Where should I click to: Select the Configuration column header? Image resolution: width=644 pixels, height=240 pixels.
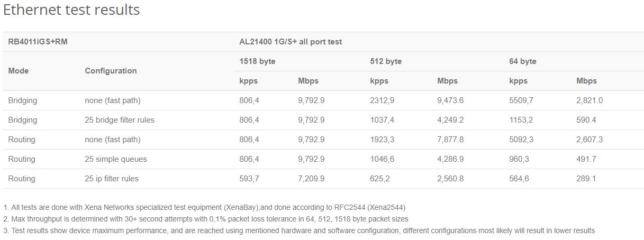pos(111,71)
